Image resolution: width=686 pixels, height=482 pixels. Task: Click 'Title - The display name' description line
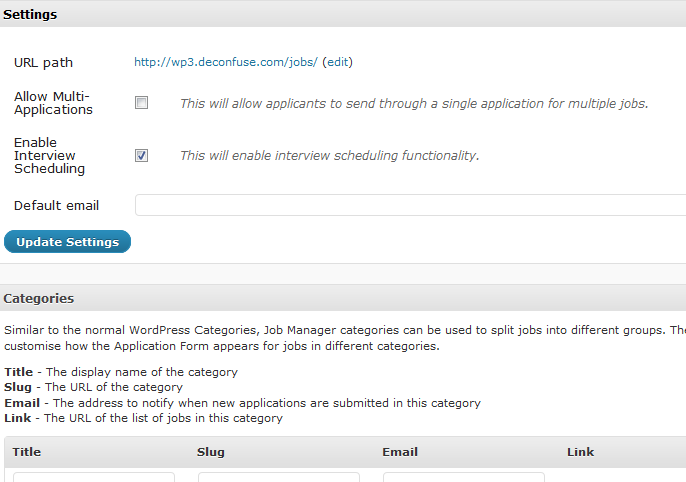(121, 372)
